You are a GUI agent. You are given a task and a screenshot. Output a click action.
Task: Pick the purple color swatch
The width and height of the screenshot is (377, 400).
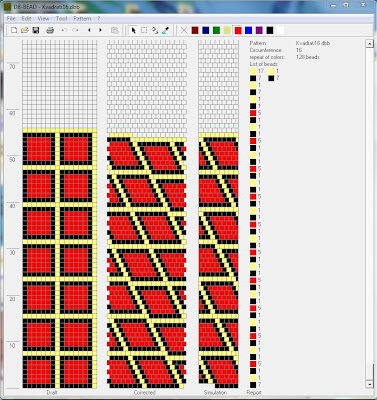[x=259, y=30]
